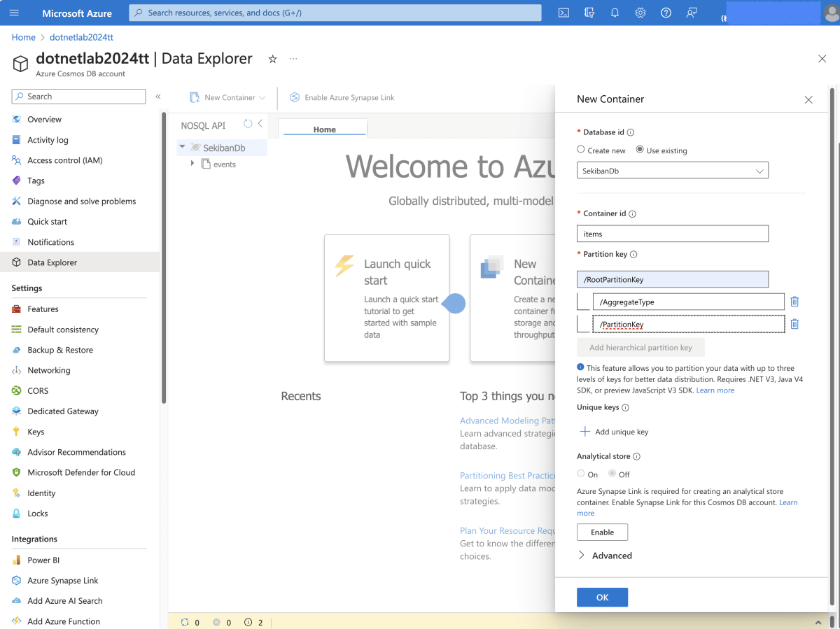Image resolution: width=840 pixels, height=629 pixels.
Task: Refresh the NOSQL API tree
Action: coord(248,124)
